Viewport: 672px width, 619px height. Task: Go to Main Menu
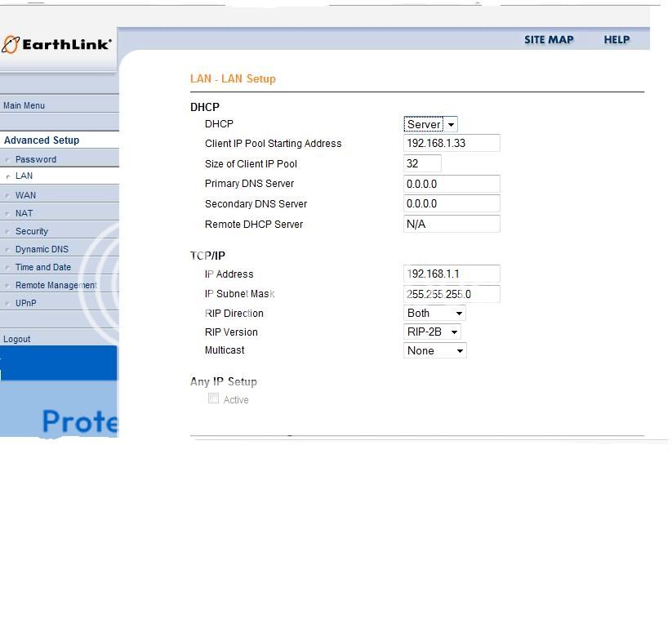pos(24,105)
